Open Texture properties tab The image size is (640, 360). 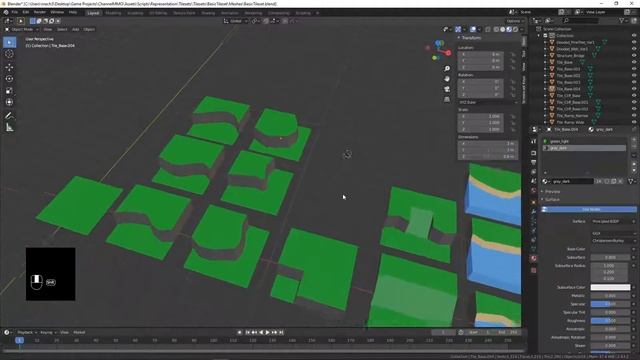[533, 270]
